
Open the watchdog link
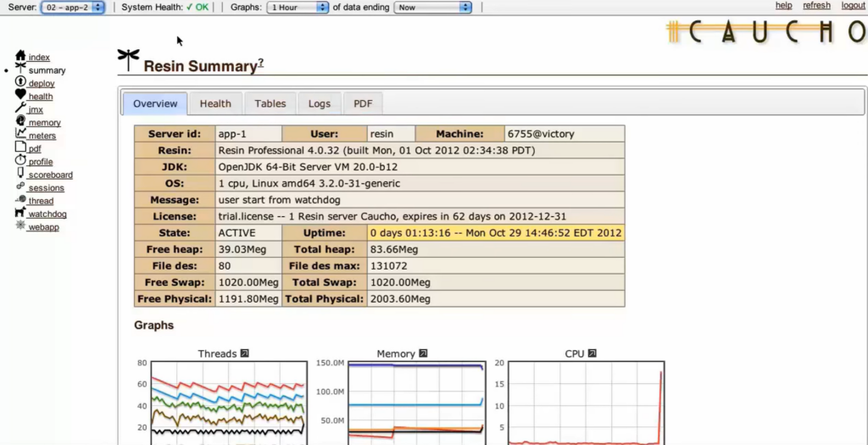click(x=47, y=214)
